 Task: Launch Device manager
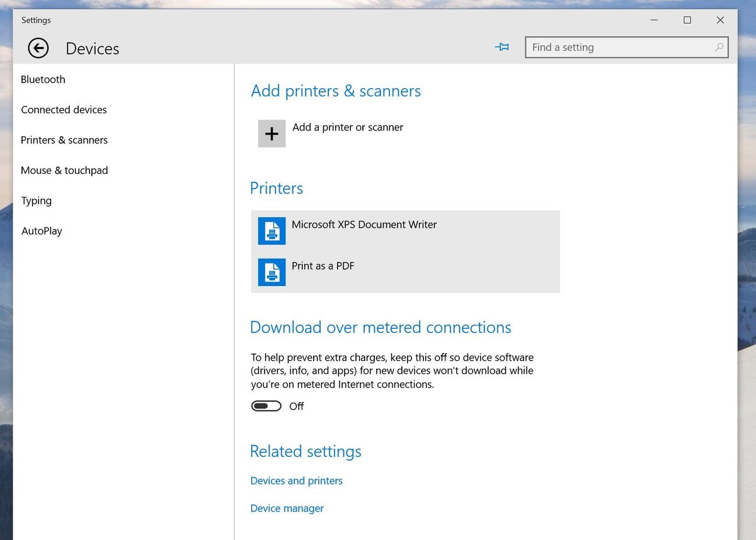coord(287,508)
